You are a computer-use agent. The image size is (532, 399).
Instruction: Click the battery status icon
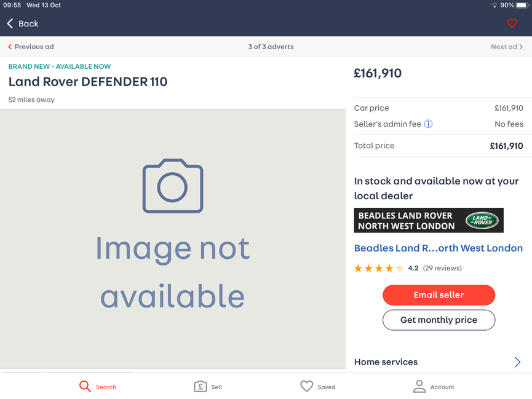(522, 5)
